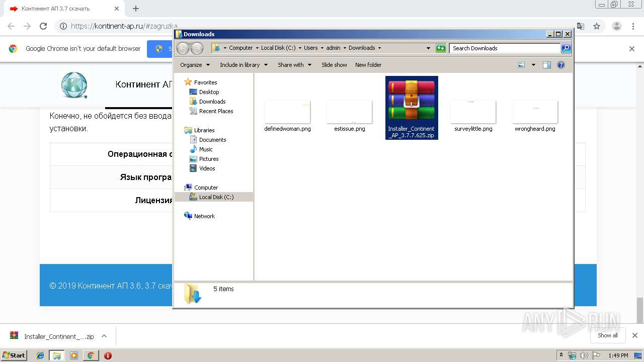Screen dimensions: 644x362
Task: Click the volume speaker tray icon
Action: (x=584, y=355)
